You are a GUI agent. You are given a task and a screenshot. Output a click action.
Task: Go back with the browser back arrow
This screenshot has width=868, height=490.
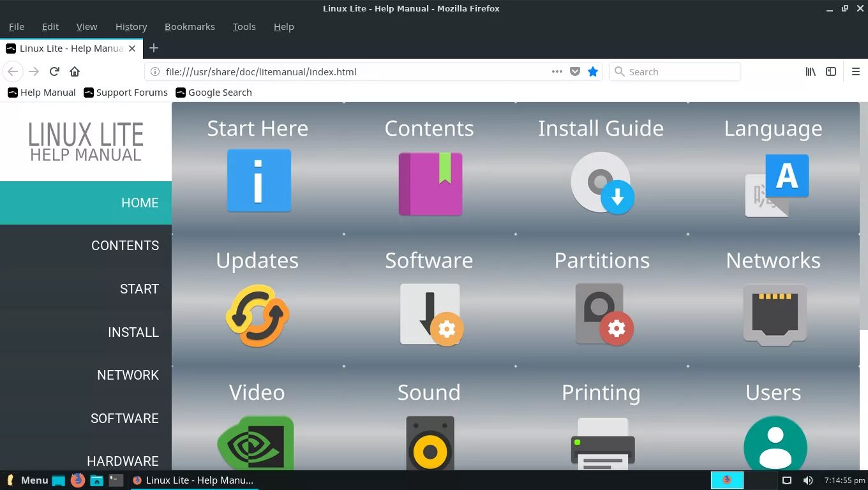(x=13, y=71)
